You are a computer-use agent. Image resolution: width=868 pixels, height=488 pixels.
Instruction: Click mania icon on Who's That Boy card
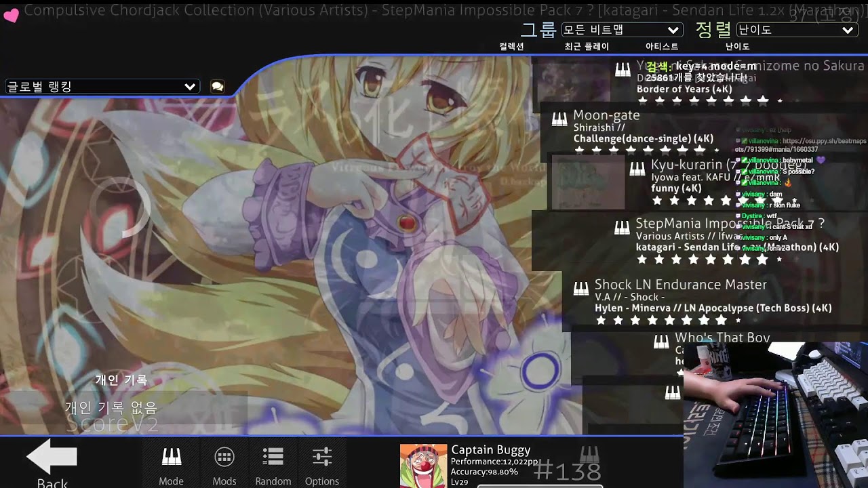coord(660,342)
